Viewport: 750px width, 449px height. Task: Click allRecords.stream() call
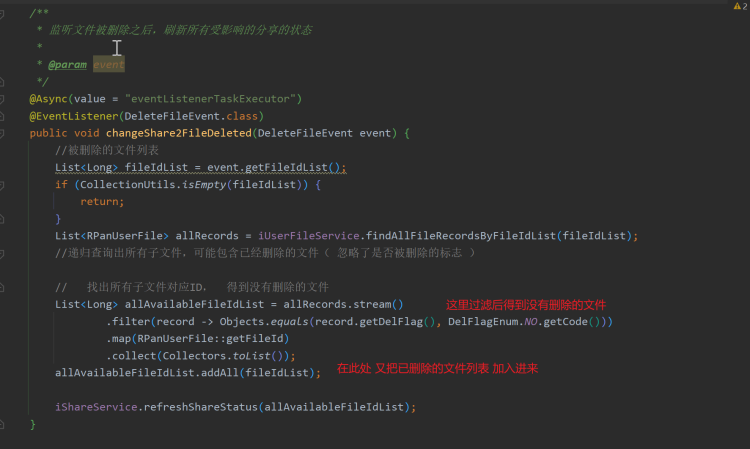pos(343,304)
